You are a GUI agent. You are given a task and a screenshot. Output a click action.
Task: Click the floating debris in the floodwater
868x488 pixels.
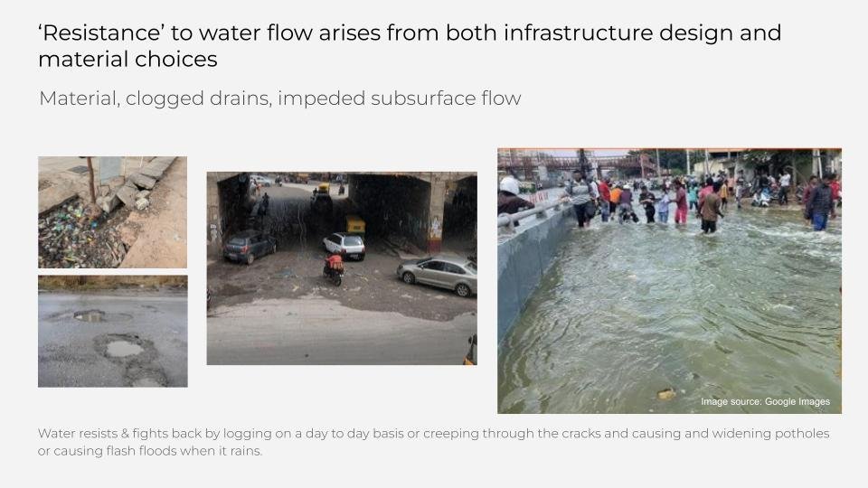(x=666, y=394)
